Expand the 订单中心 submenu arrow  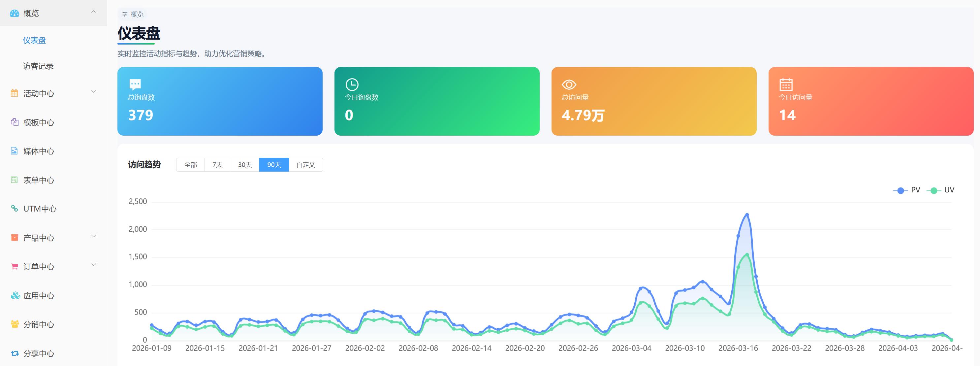(94, 265)
